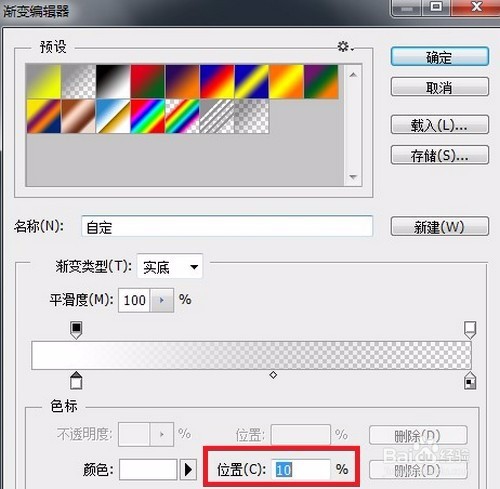Open the presets gear menu
Viewport: 500px width, 489px height.
345,47
